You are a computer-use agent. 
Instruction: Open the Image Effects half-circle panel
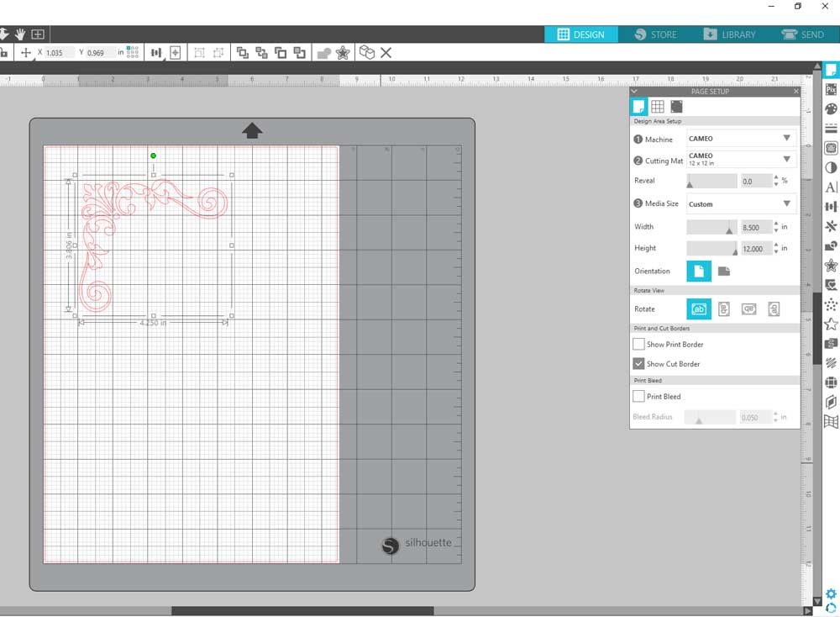click(831, 168)
